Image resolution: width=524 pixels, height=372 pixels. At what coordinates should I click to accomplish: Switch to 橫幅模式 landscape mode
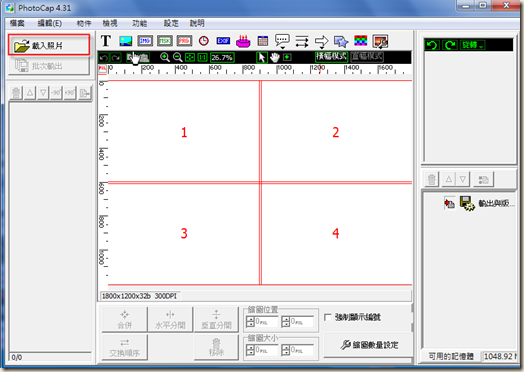[331, 56]
